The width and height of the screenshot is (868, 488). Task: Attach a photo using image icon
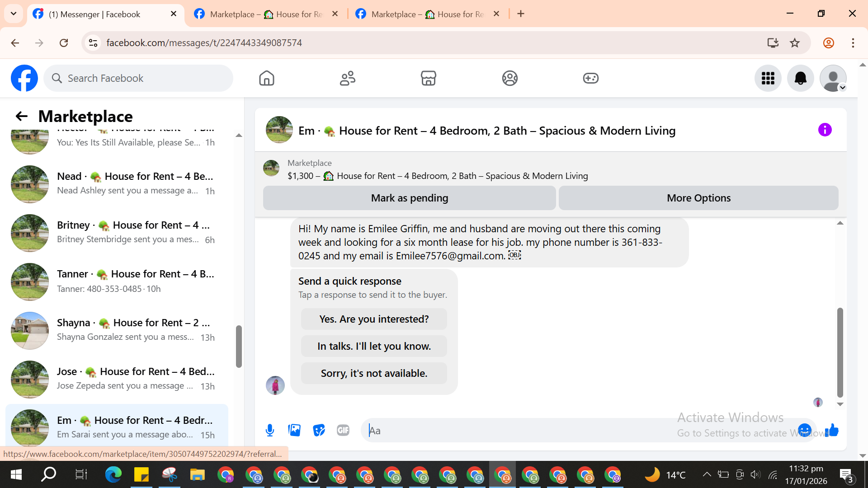pyautogui.click(x=294, y=430)
